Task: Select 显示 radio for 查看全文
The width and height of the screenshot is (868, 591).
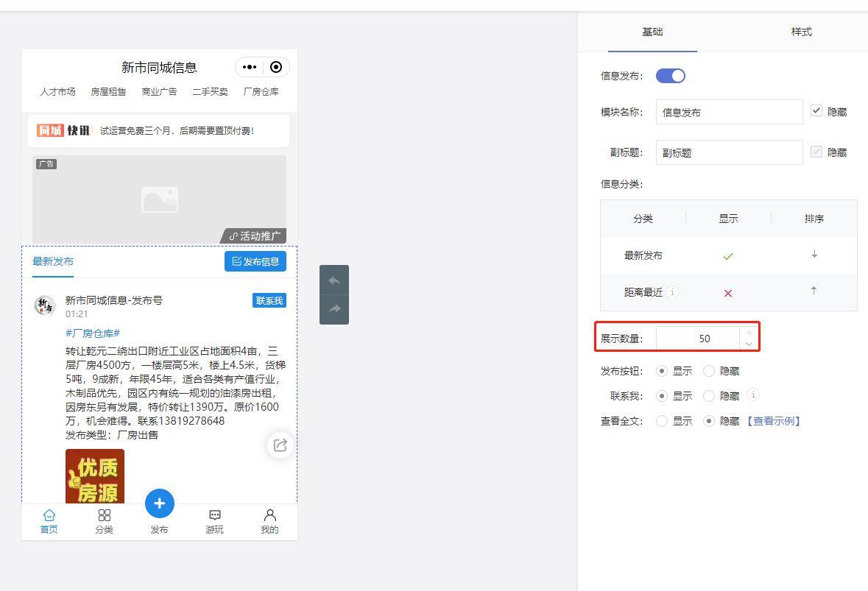Action: pos(661,421)
